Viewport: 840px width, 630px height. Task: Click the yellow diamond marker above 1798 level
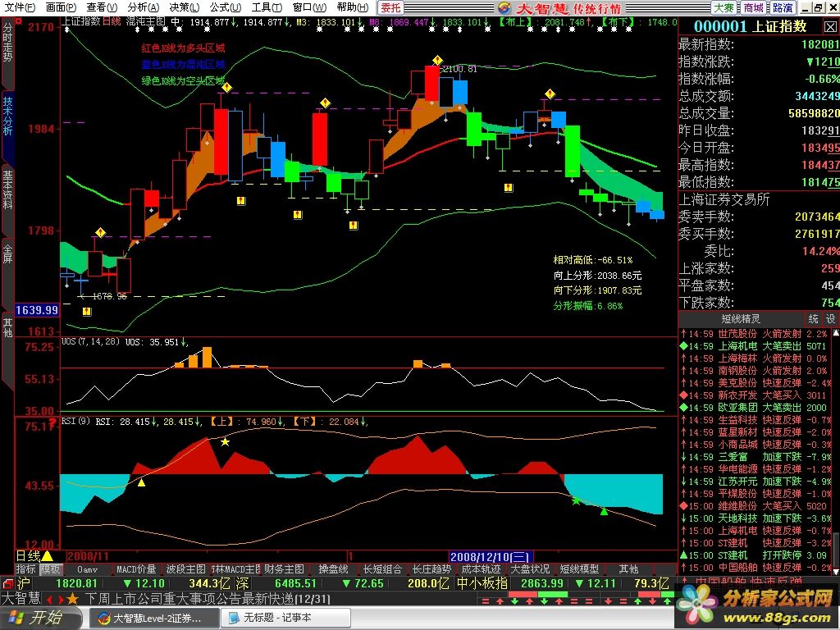pyautogui.click(x=101, y=232)
